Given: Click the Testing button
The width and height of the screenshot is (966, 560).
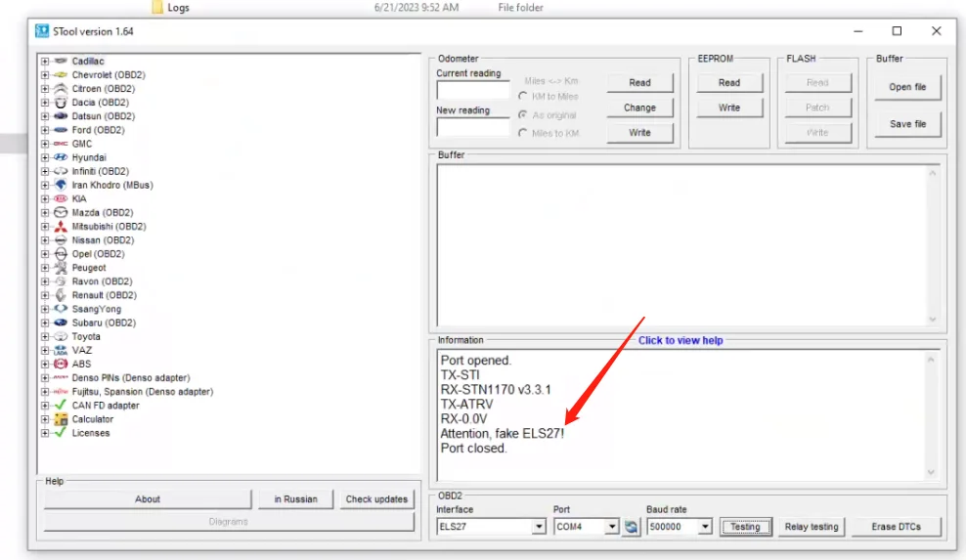Looking at the screenshot, I should click(x=745, y=527).
